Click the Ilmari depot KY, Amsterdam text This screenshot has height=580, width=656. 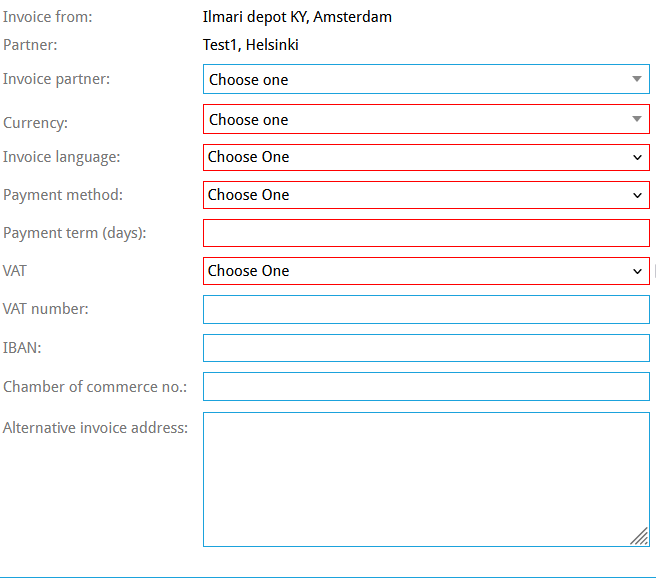(x=297, y=17)
